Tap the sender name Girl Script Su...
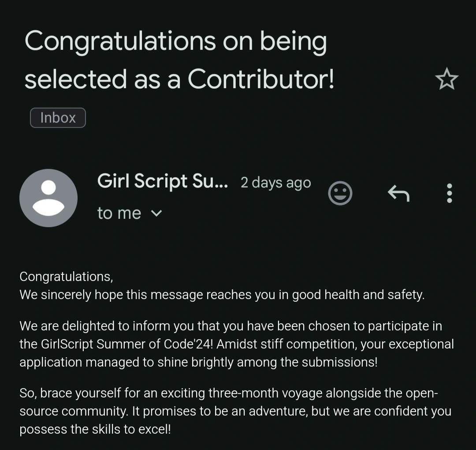This screenshot has height=450, width=476. (x=162, y=181)
